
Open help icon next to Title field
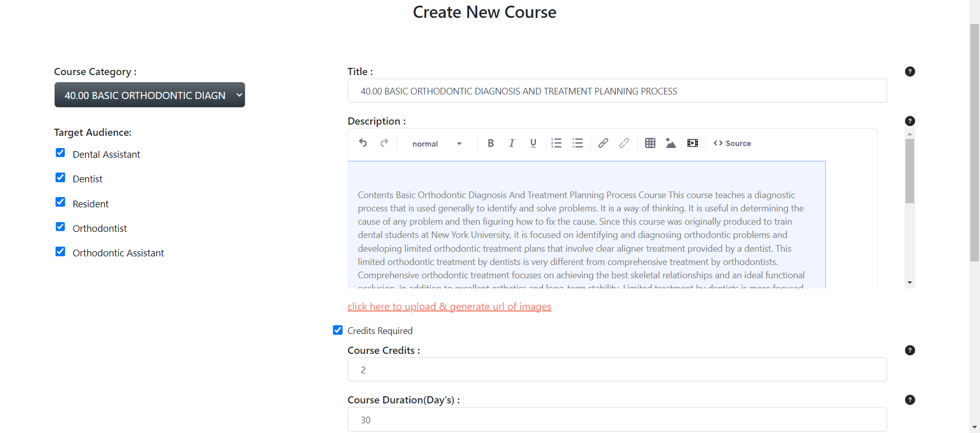(x=910, y=71)
